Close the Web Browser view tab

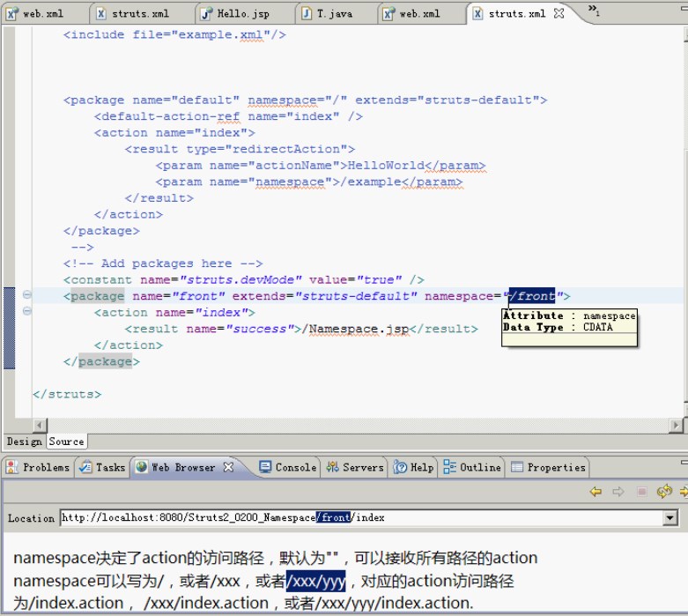229,467
